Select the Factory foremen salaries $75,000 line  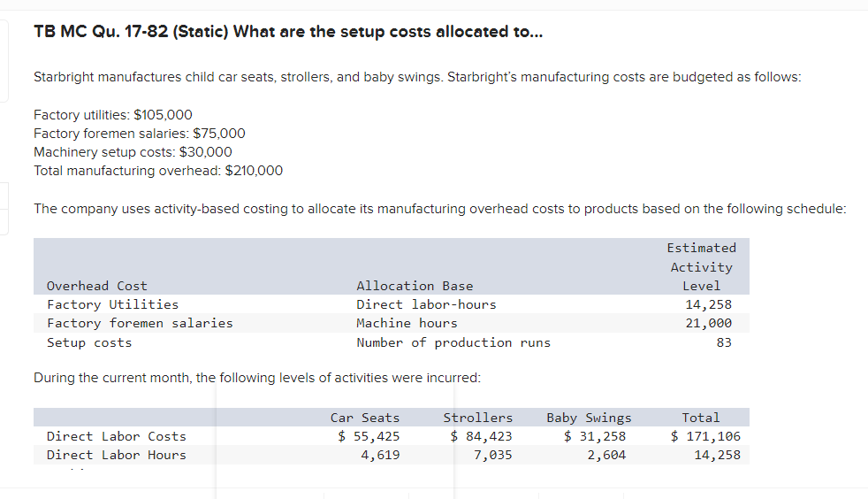(x=140, y=134)
